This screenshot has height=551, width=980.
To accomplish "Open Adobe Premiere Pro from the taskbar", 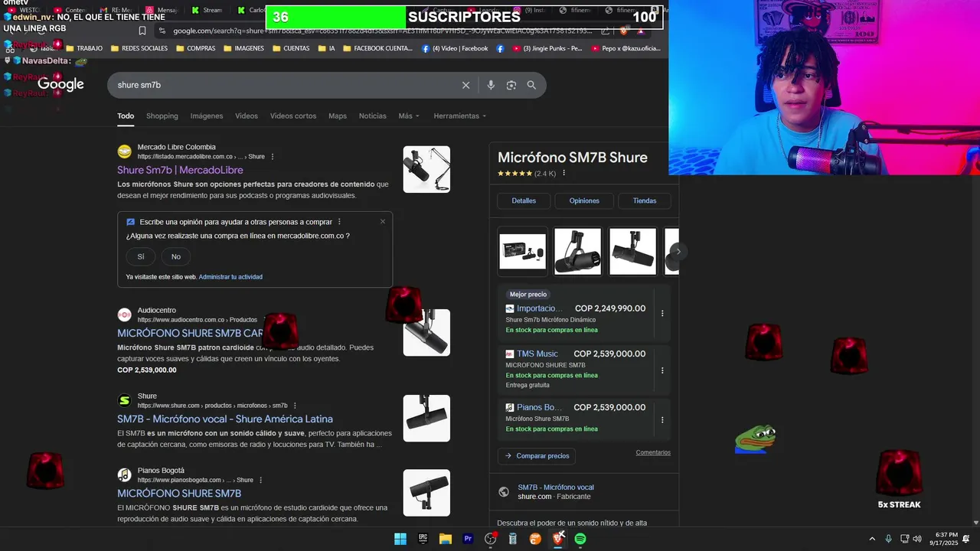I will [x=468, y=539].
